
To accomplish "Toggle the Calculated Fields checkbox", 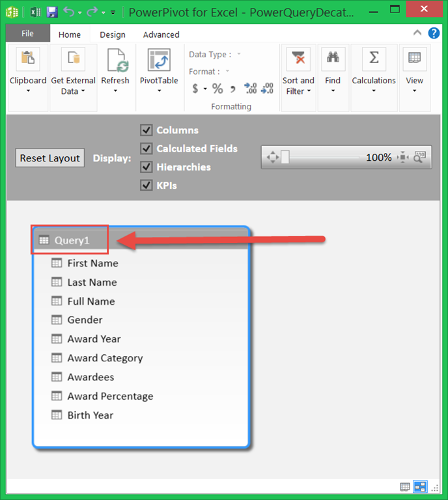I will 147,148.
